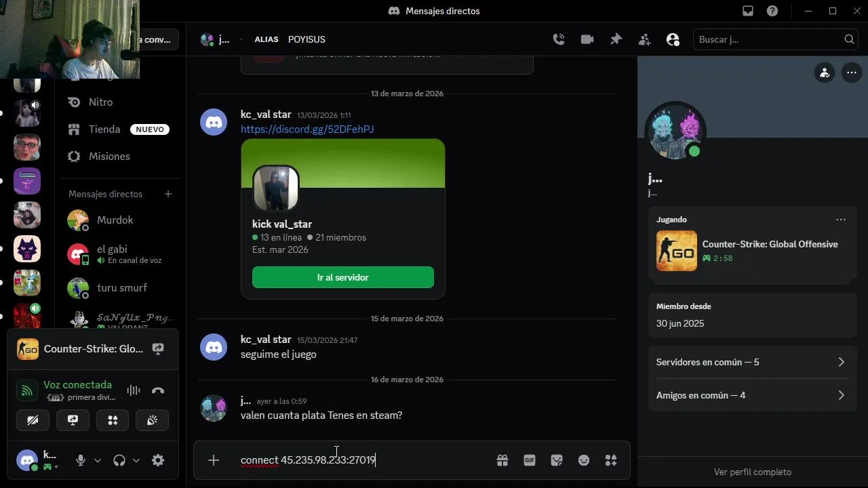Open the turu smurf direct message
868x488 pixels.
[x=119, y=287]
